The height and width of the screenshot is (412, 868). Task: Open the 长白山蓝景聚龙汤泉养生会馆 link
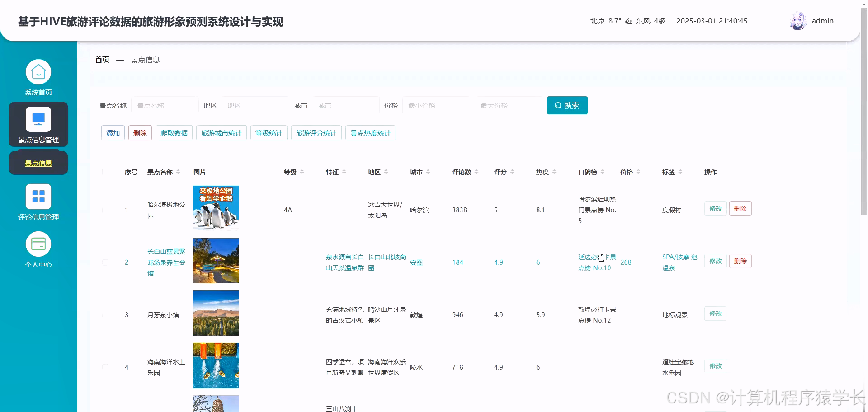click(165, 262)
